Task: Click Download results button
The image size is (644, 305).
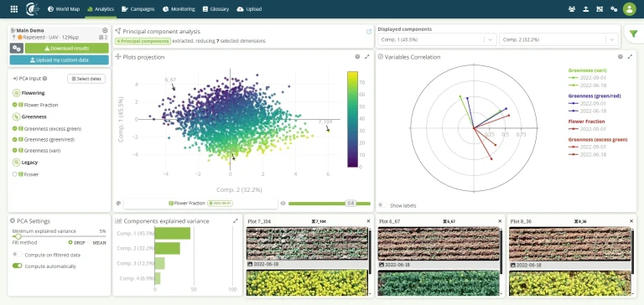Action: tap(66, 49)
